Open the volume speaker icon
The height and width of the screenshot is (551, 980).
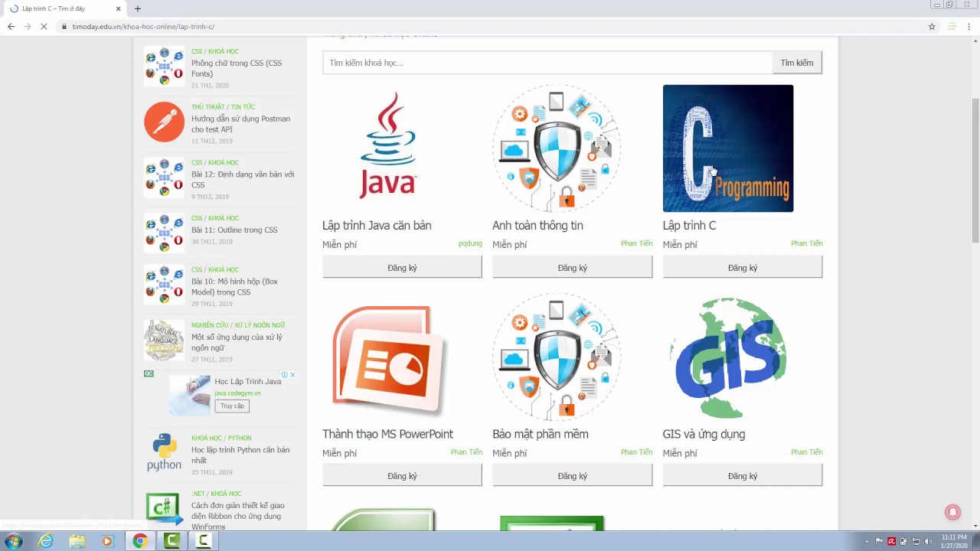coord(928,542)
